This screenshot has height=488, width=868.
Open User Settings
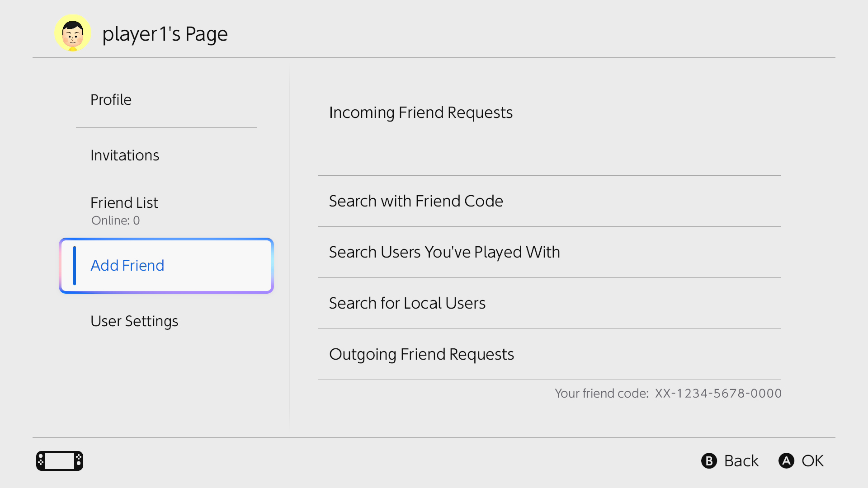(166, 321)
